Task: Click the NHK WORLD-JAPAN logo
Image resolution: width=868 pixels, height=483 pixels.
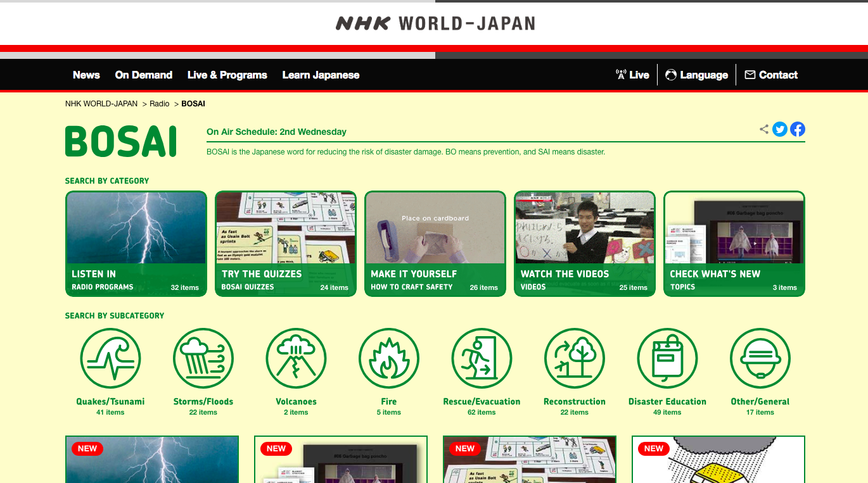Action: (x=435, y=23)
